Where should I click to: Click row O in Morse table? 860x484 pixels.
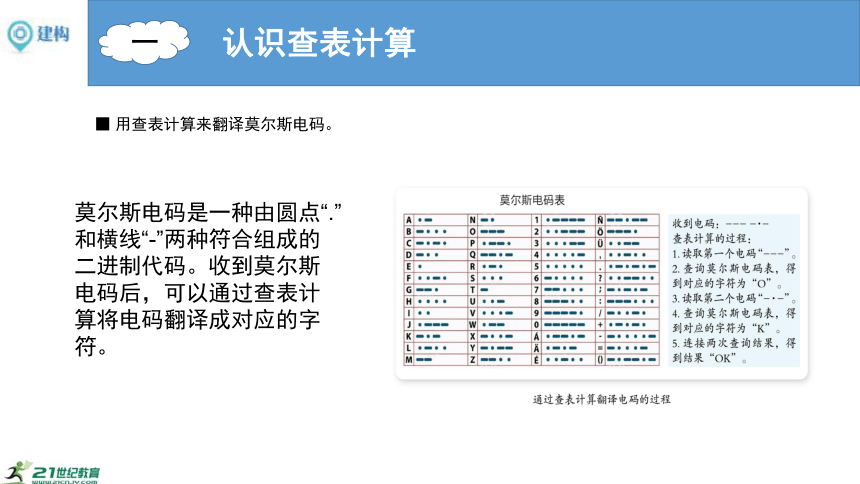(499, 232)
